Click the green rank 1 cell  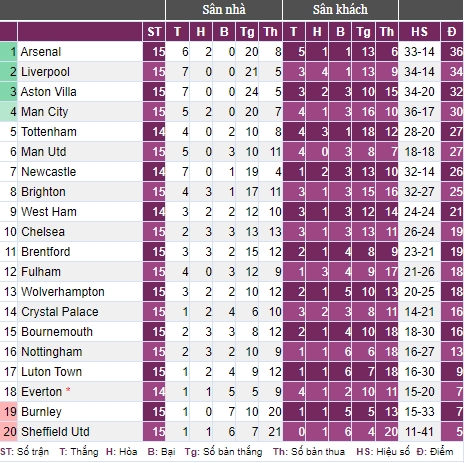coord(9,52)
